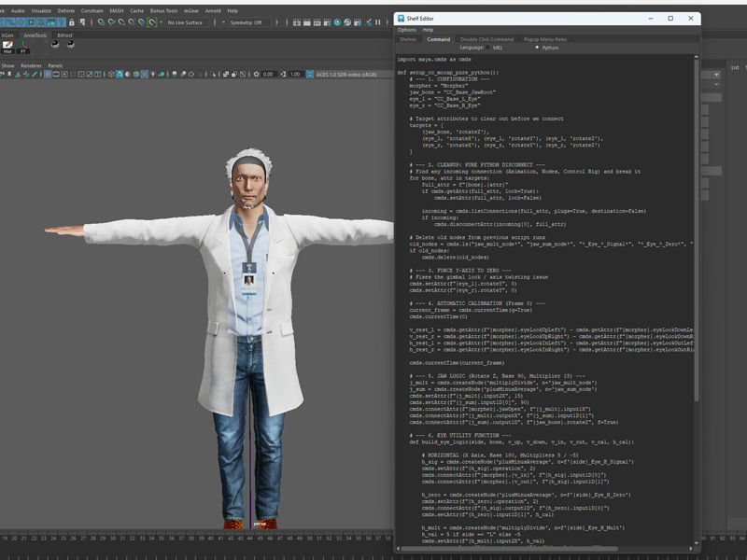The height and width of the screenshot is (560, 747).
Task: Edit the exposure value 0.00 field
Action: coord(269,75)
